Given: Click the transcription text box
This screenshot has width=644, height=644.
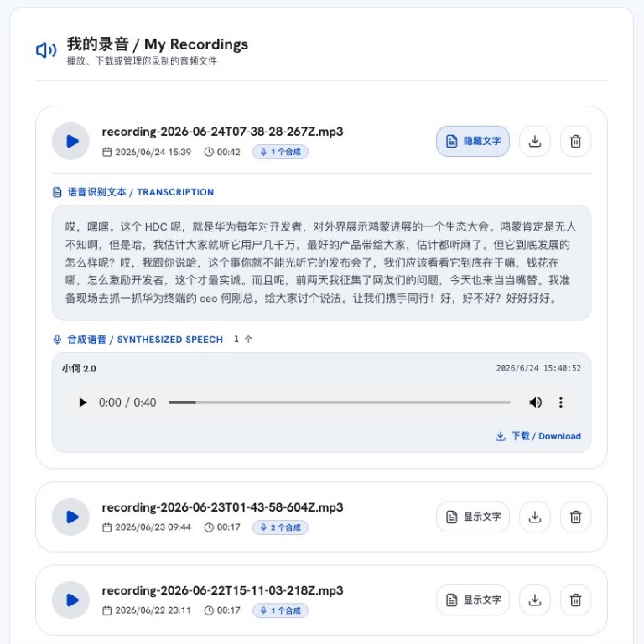Looking at the screenshot, I should pos(321,262).
